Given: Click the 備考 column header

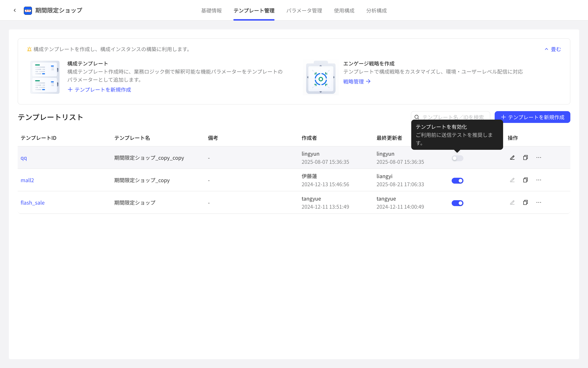Looking at the screenshot, I should [213, 138].
